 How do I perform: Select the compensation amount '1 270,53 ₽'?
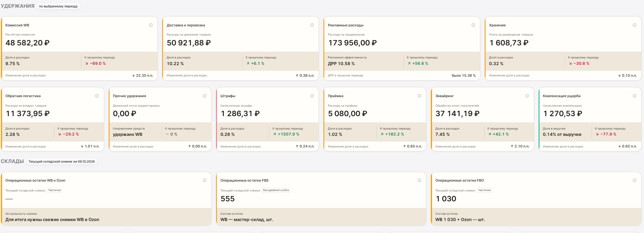click(x=563, y=114)
